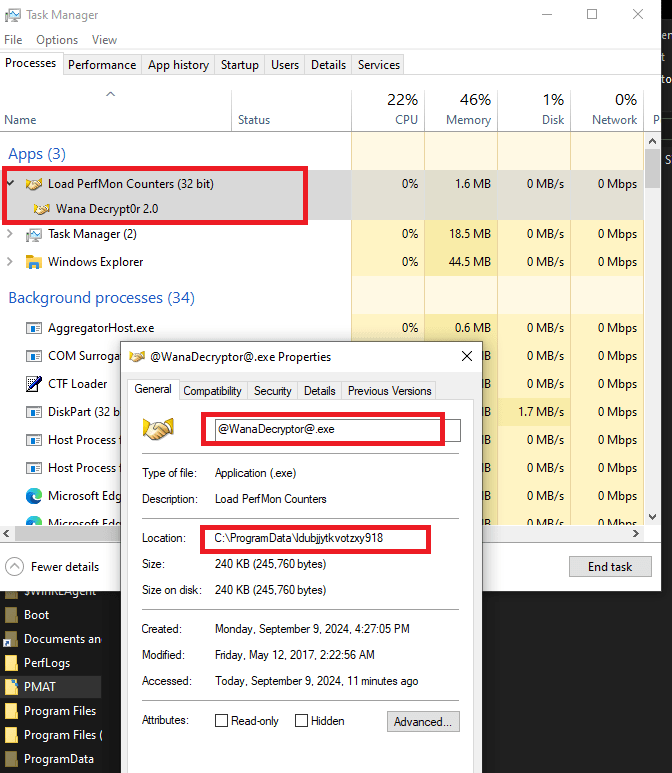
Task: Switch to the Performance tab
Action: tap(102, 65)
